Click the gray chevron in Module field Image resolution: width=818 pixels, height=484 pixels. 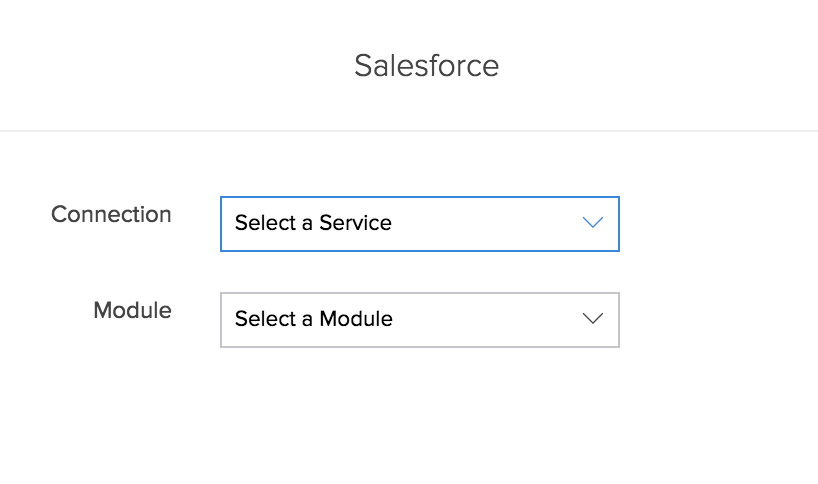pyautogui.click(x=593, y=319)
